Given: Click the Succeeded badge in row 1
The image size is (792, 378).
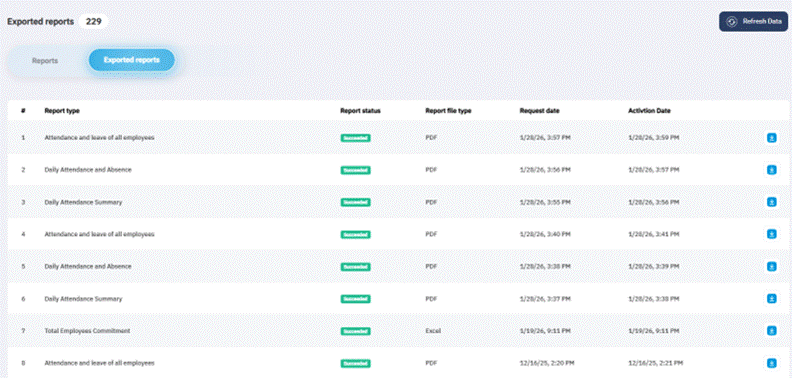Looking at the screenshot, I should pos(355,138).
